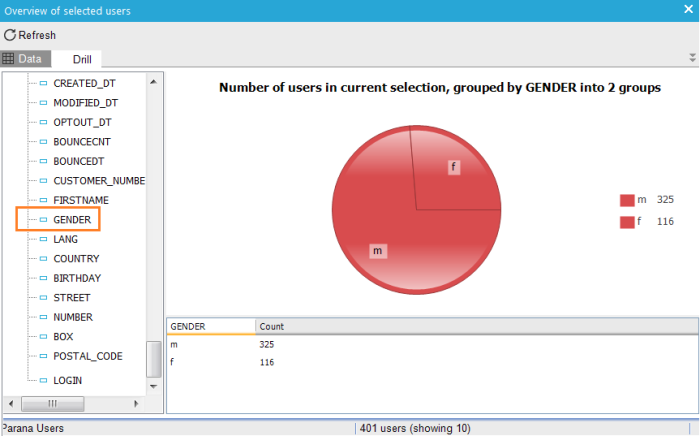This screenshot has height=436, width=700.
Task: Click the field icon beside GENDER
Action: pyautogui.click(x=43, y=219)
